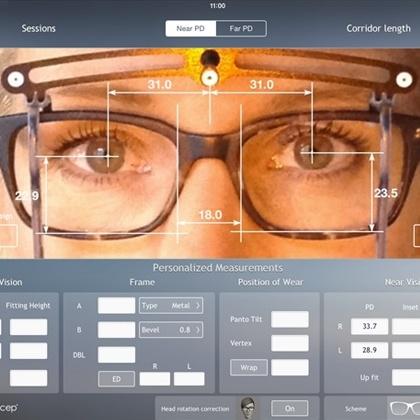The height and width of the screenshot is (420, 420).
Task: Switch to Far PD mode
Action: [241, 28]
